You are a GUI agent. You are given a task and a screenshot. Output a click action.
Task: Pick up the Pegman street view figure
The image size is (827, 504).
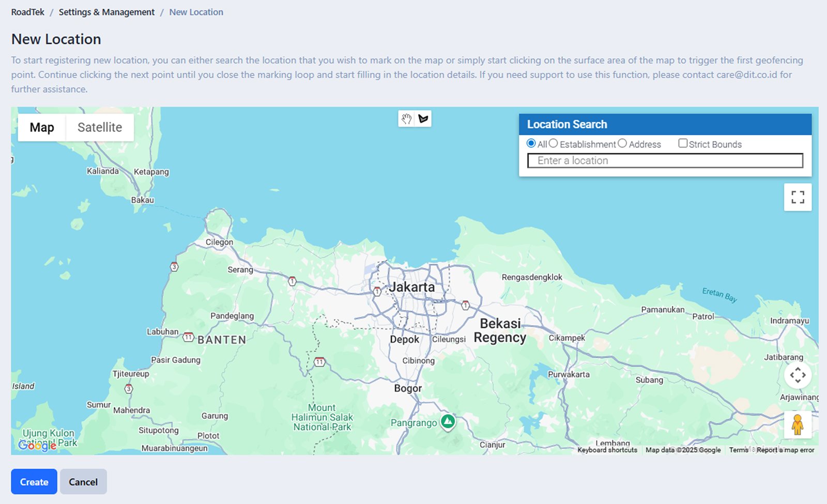pyautogui.click(x=798, y=424)
